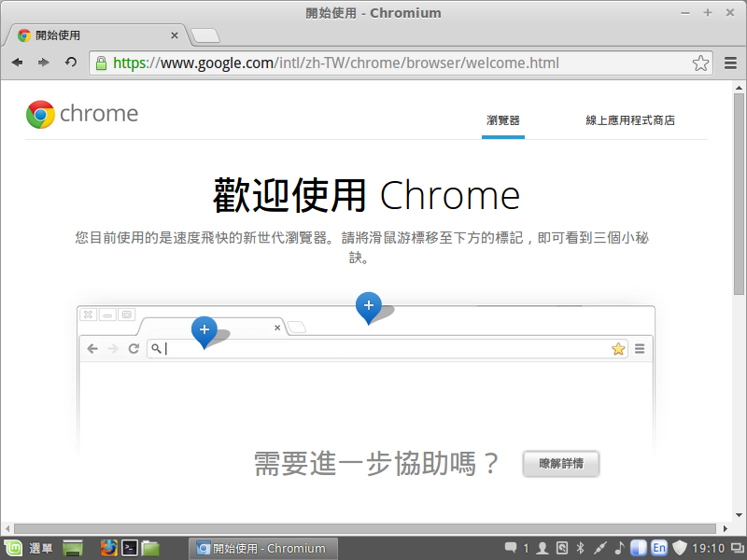Screen dimensions: 747x560
Task: Open the Chromium hamburger menu
Action: 730,63
